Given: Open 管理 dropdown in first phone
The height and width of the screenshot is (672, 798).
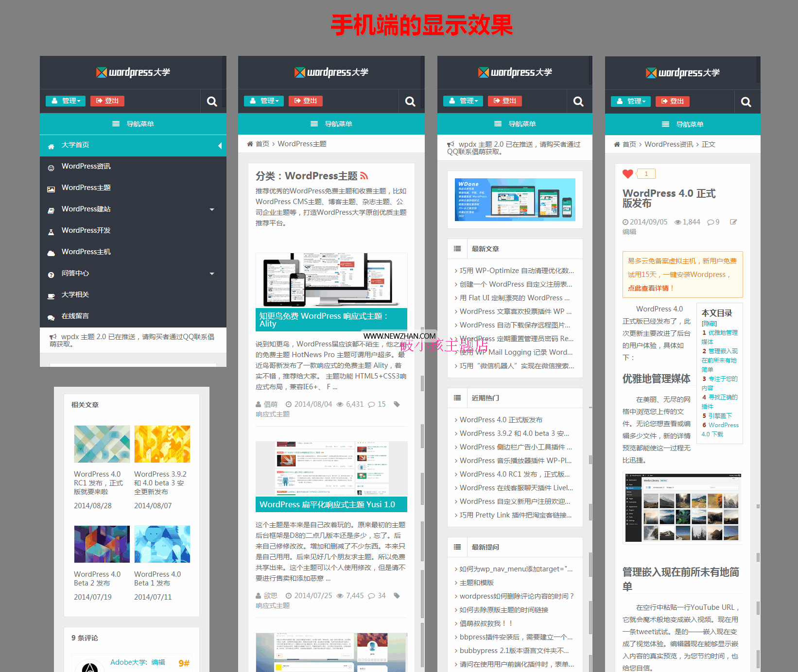Looking at the screenshot, I should 66,101.
